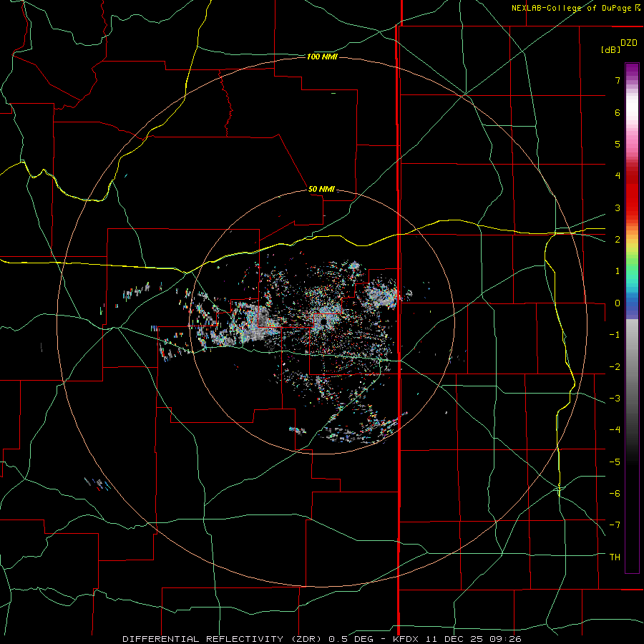Click the -7 dB legend tick label
This screenshot has width=644, height=644.
tap(615, 525)
